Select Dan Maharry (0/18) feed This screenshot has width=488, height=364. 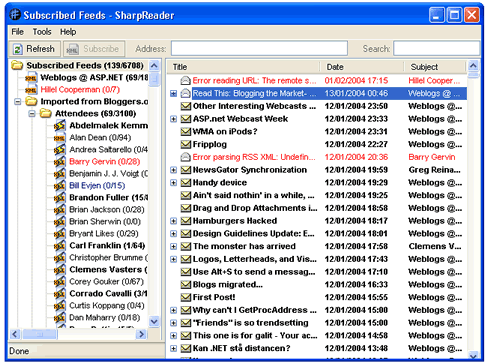[x=104, y=318]
